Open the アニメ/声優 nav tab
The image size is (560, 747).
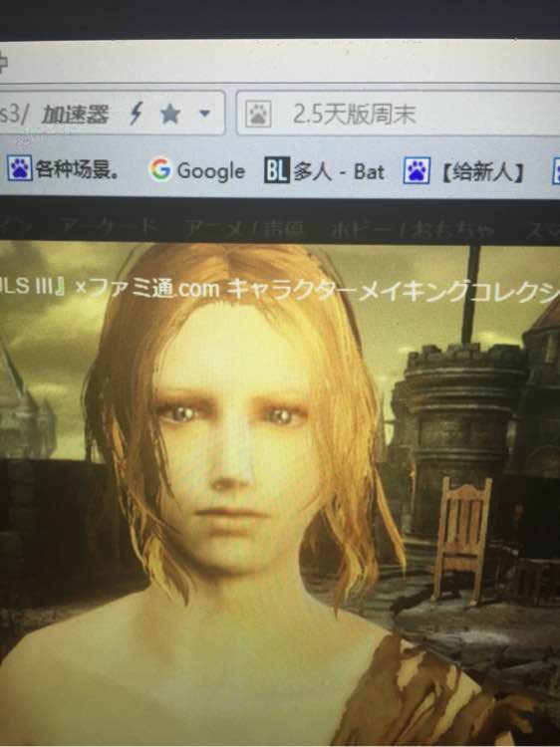click(x=243, y=229)
